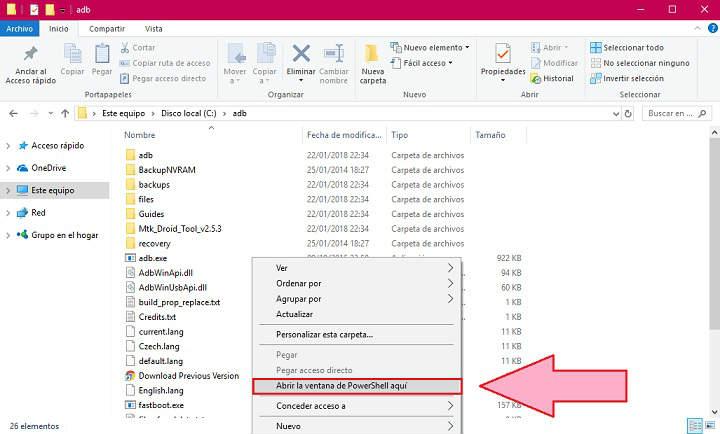The width and height of the screenshot is (720, 434).
Task: Open Fácil acceso dropdown
Action: 422,63
